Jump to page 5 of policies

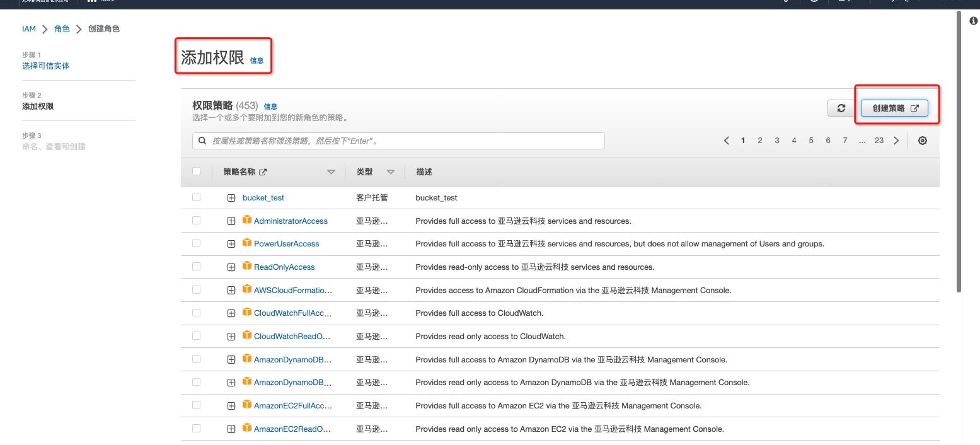[x=811, y=141]
